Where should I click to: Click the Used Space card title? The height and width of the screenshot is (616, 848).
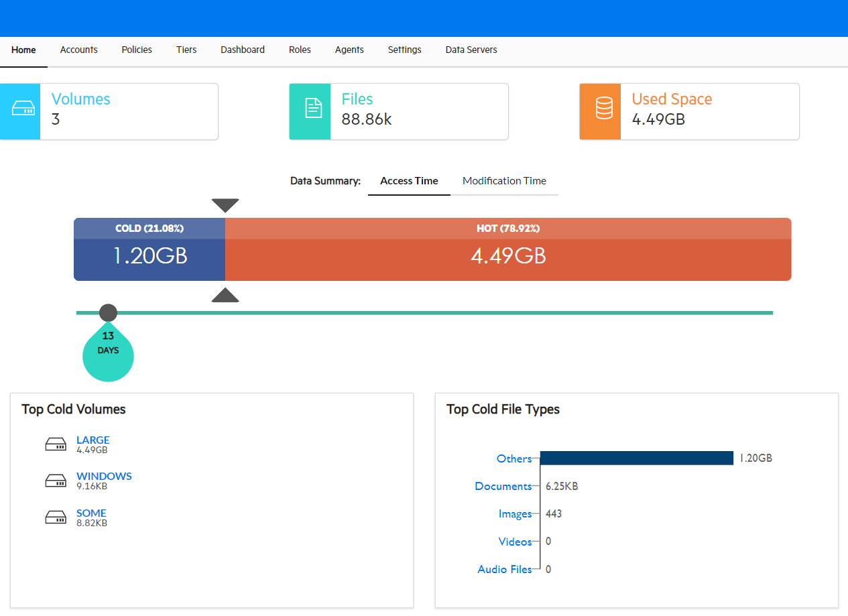(x=672, y=99)
